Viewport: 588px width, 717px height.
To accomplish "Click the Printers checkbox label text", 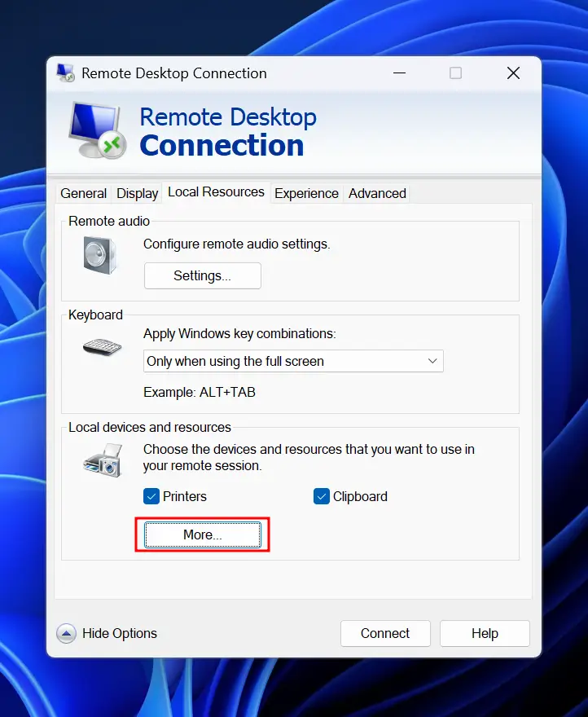I will 185,496.
